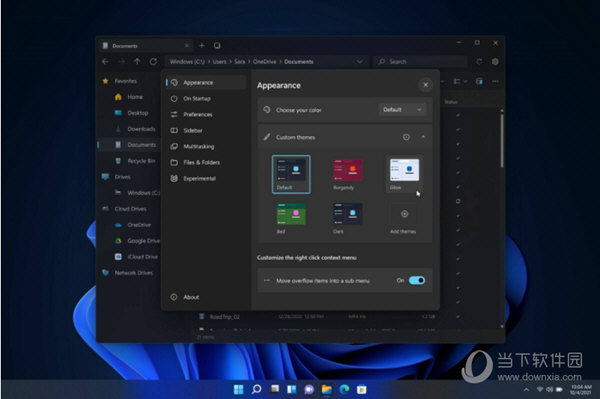Click into the Search box

(420, 62)
